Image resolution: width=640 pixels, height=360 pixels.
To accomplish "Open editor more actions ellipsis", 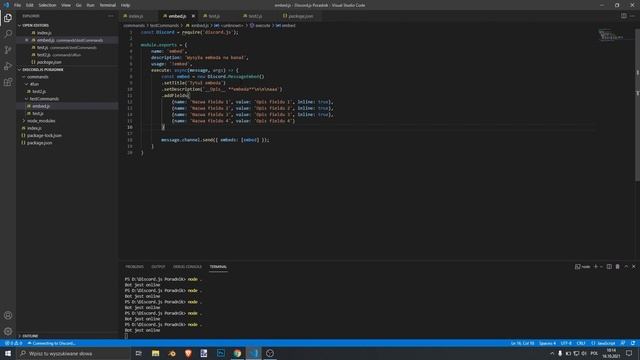I will click(632, 16).
